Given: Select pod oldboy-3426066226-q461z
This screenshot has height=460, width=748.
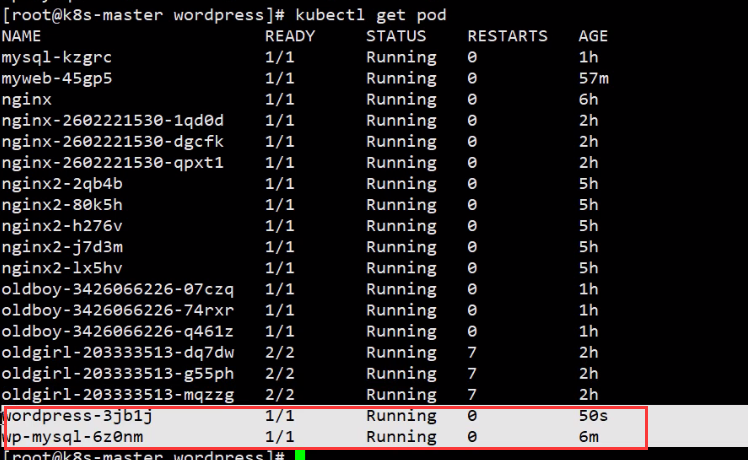Looking at the screenshot, I should (118, 331).
